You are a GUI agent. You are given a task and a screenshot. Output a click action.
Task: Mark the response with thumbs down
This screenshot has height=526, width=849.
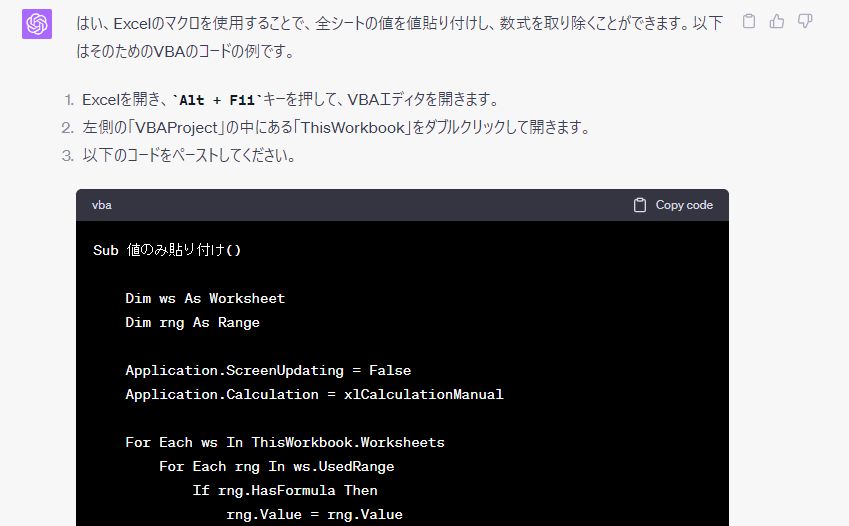[x=805, y=21]
